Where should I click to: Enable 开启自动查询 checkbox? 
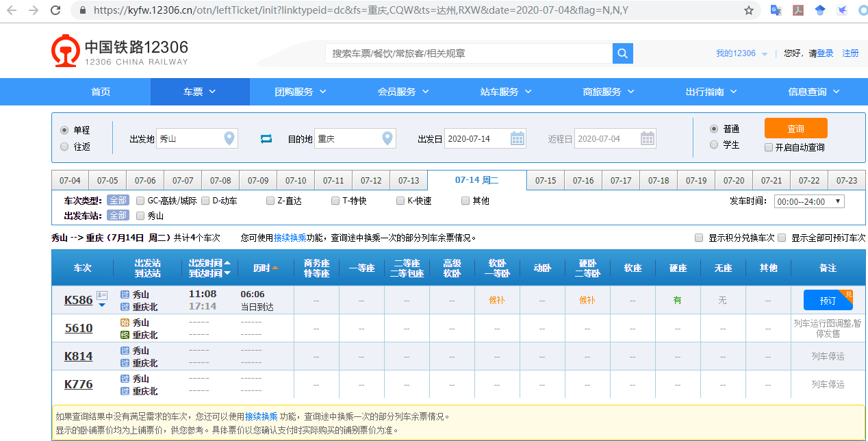coord(769,147)
